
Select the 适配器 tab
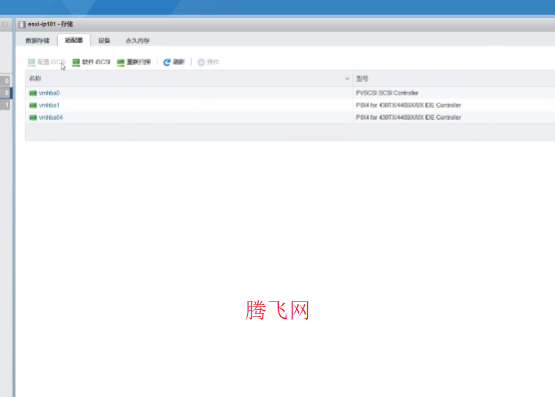coord(74,40)
